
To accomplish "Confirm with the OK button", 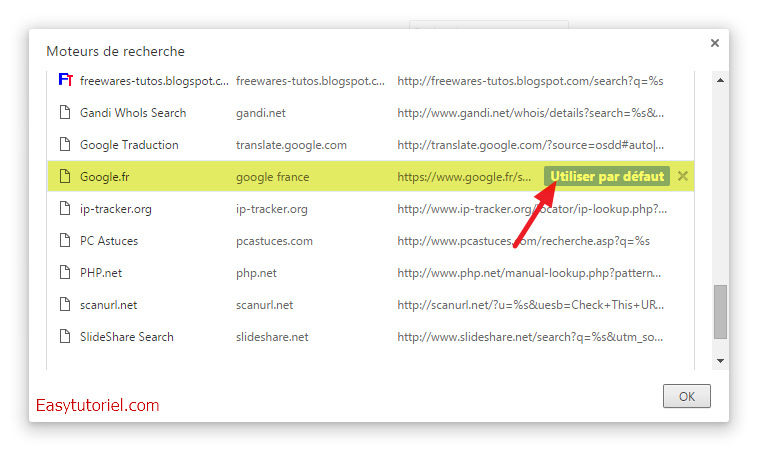I will 687,396.
